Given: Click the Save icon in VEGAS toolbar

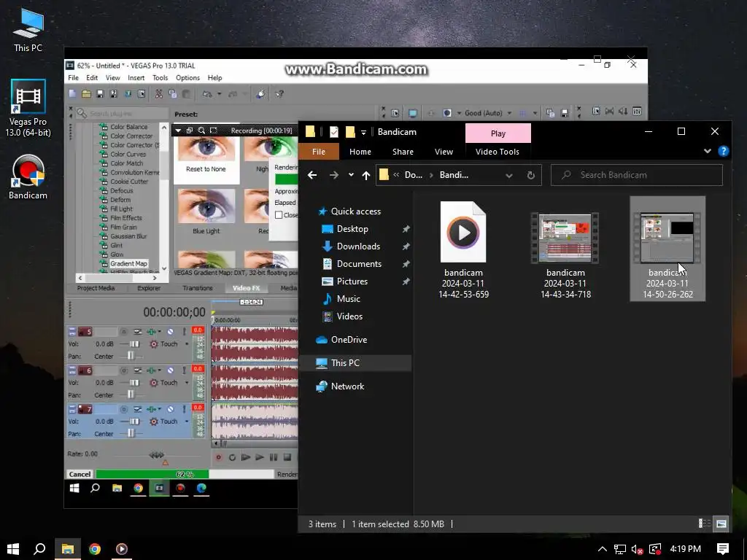Looking at the screenshot, I should click(100, 94).
